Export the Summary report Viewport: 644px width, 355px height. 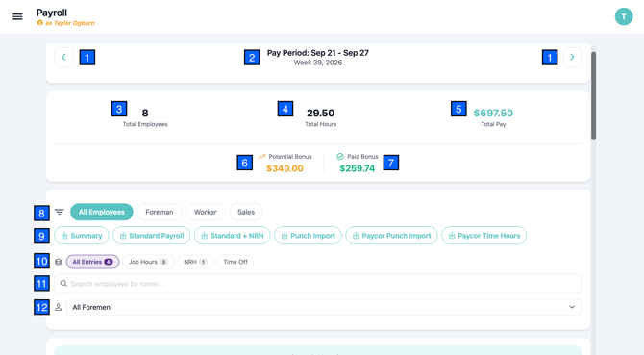(x=82, y=236)
